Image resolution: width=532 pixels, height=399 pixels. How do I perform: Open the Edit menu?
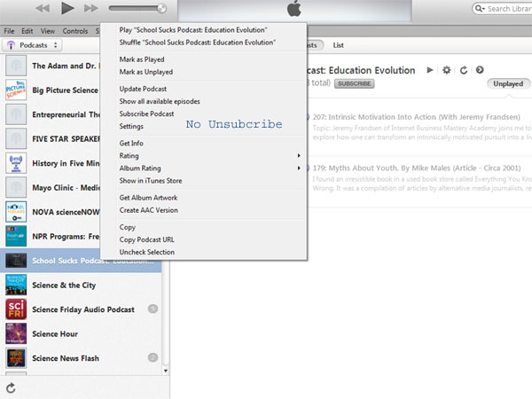(x=27, y=31)
